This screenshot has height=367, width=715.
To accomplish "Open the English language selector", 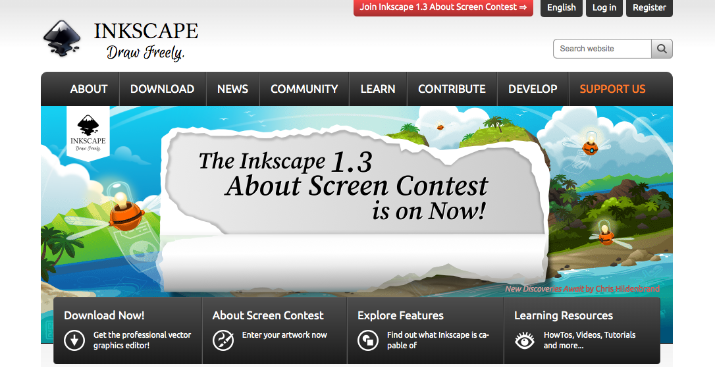I will pos(561,8).
